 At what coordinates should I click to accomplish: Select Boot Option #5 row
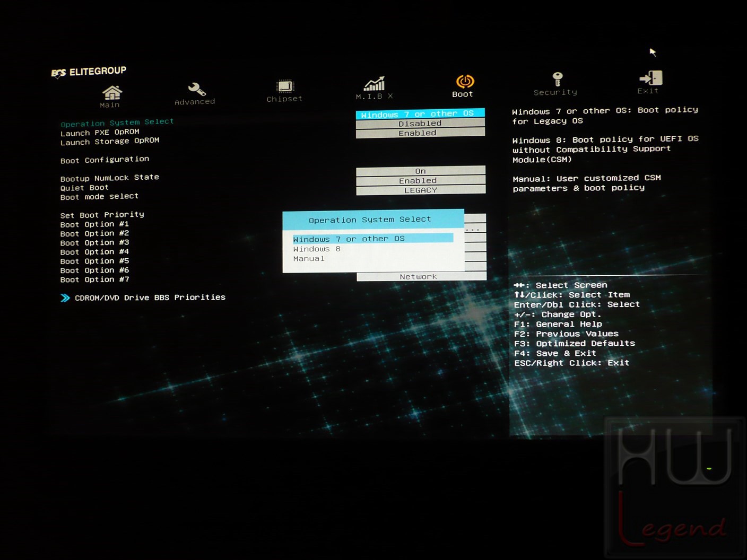point(94,261)
